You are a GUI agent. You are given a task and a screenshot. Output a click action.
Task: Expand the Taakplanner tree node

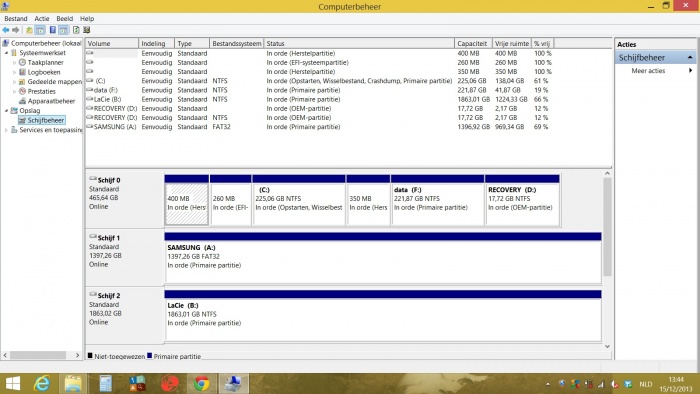click(x=14, y=63)
